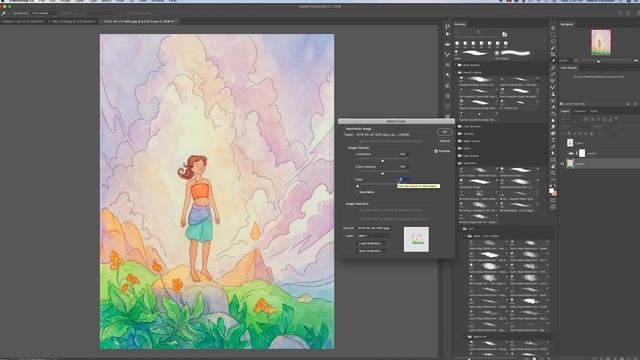Adjust the Color Intensity slider handle
This screenshot has height=360, width=640.
point(383,173)
